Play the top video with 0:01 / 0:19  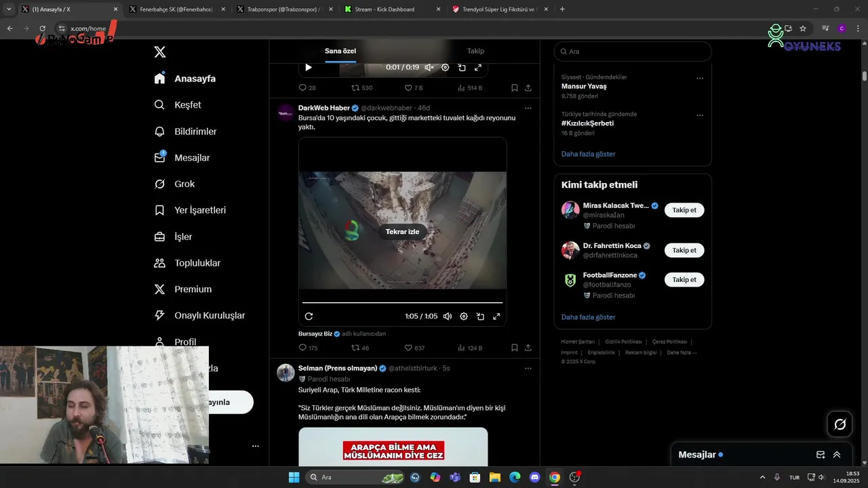[x=309, y=67]
